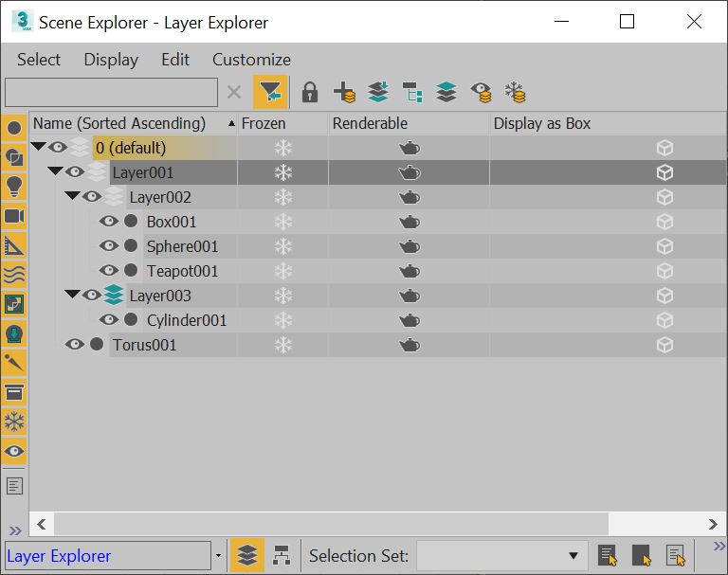728x575 pixels.
Task: Click the search text field
Action: 111,92
